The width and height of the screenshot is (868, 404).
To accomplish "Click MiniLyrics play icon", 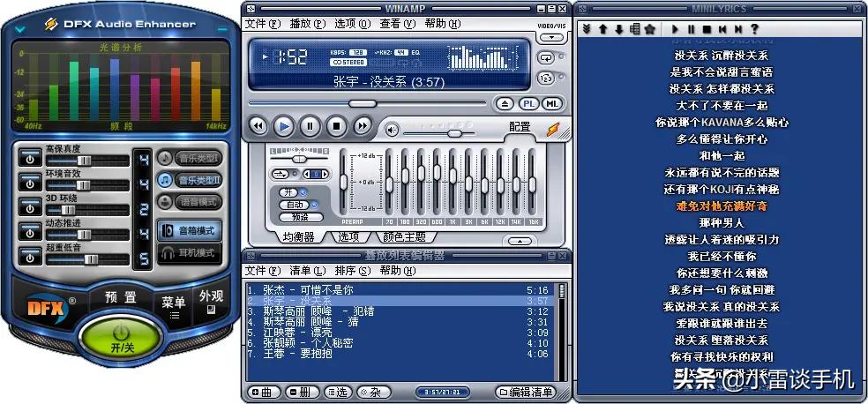I will coord(676,29).
